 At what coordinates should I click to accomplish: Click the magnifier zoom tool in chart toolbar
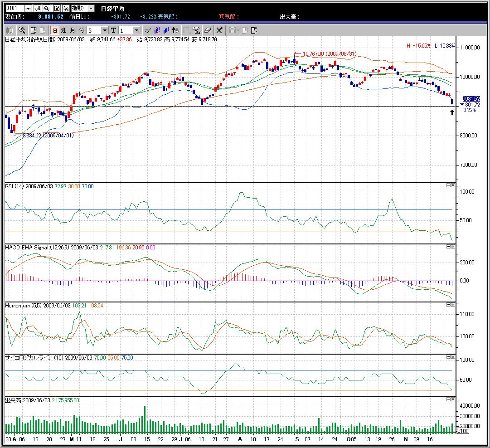pos(21,30)
